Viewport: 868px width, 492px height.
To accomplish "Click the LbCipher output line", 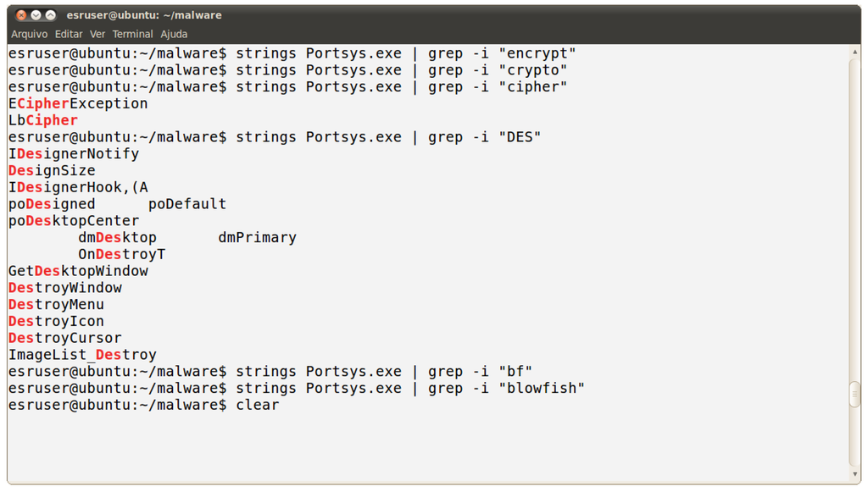I will 43,120.
